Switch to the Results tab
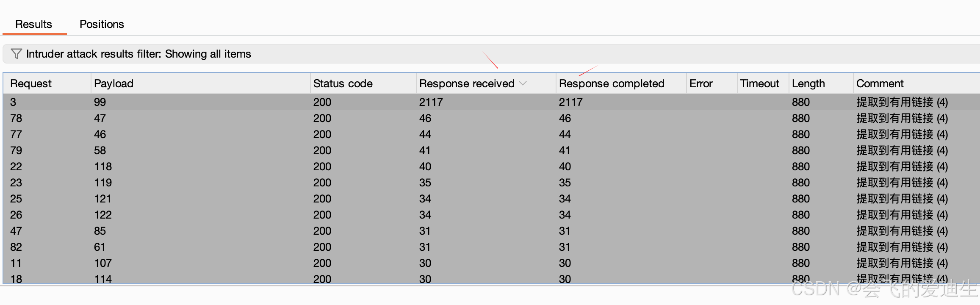This screenshot has width=980, height=305. 34,24
